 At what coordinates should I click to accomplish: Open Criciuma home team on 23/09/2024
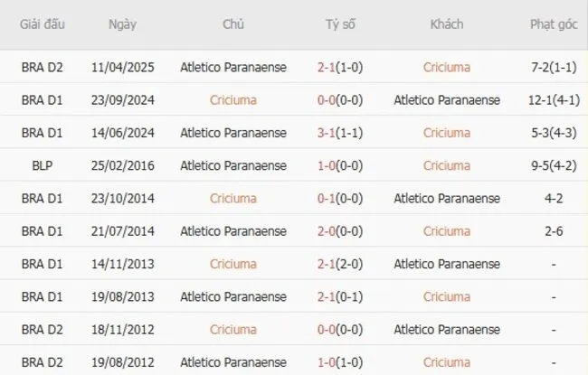(x=232, y=99)
